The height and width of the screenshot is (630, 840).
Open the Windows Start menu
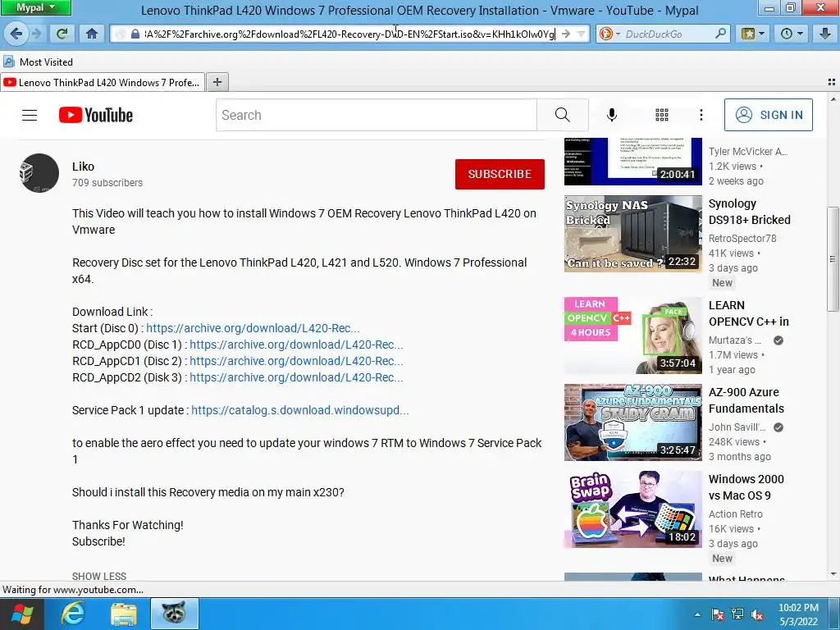coord(22,614)
